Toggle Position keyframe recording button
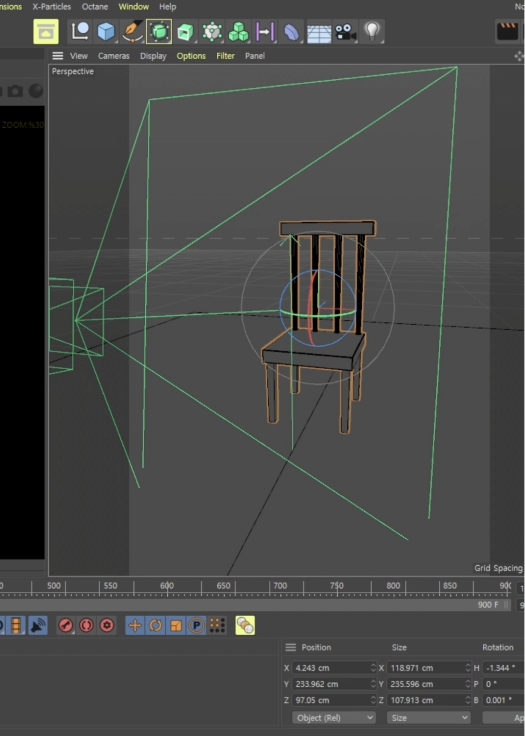This screenshot has height=736, width=525. (135, 625)
